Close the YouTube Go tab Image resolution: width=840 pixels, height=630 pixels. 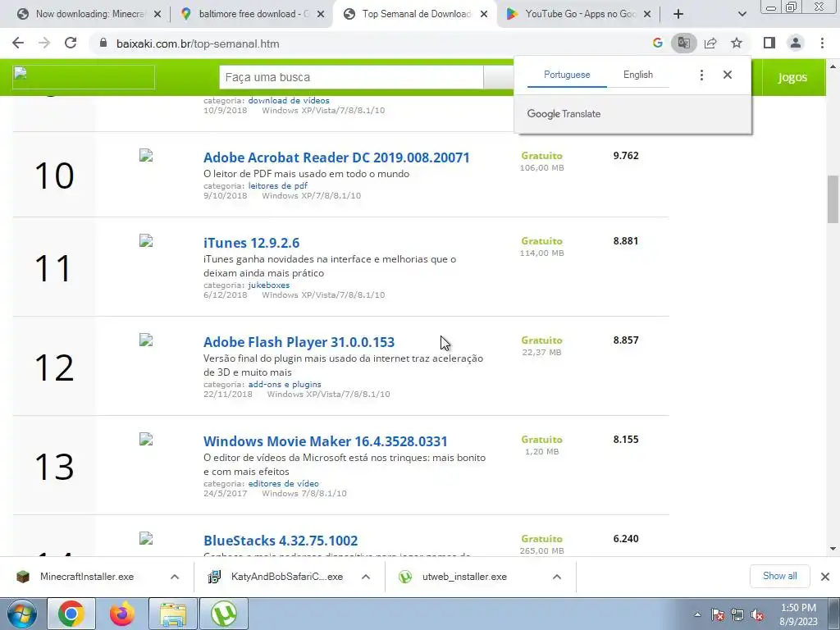(x=647, y=15)
